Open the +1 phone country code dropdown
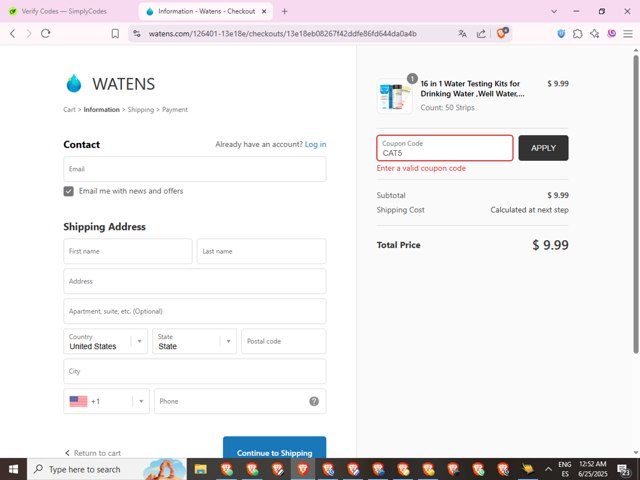Screen dimensions: 640x480 pos(107,401)
